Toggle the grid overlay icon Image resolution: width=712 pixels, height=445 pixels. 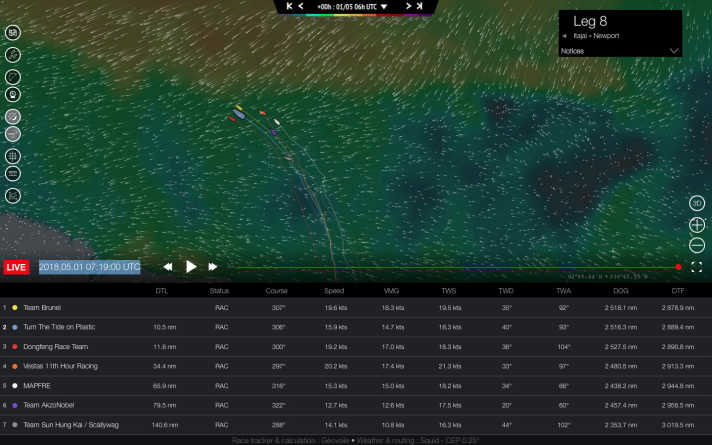14,156
